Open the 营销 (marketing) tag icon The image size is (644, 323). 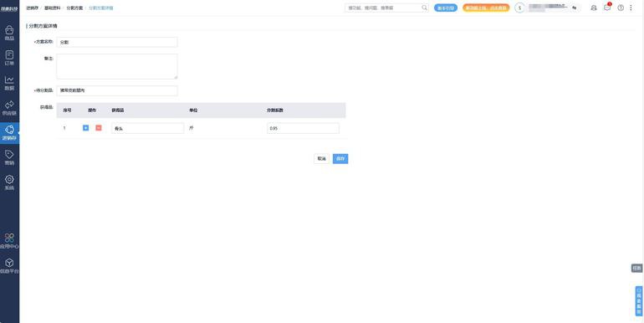[9, 157]
